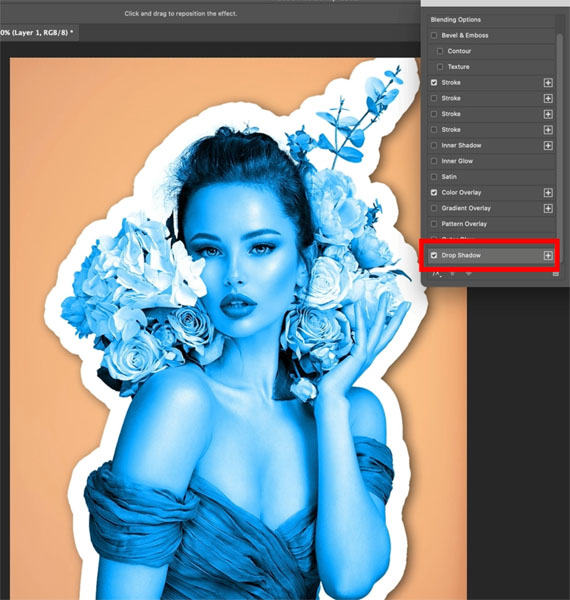The width and height of the screenshot is (570, 600).
Task: Select the Color Overlay effect label
Action: click(x=461, y=192)
